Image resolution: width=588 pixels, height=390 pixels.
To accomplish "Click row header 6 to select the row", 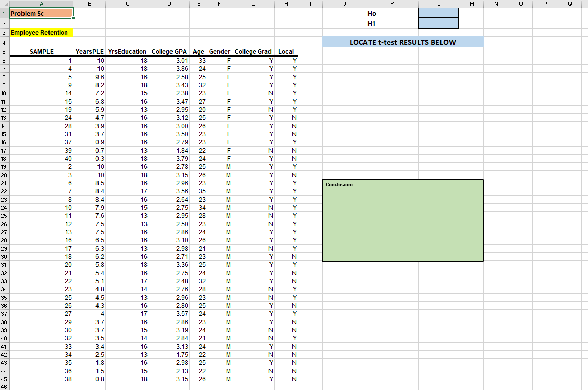I will click(x=5, y=60).
